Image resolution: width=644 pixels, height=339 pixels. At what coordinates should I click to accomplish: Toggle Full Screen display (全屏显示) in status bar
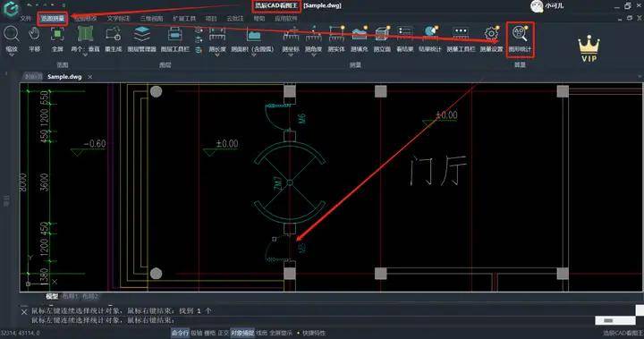coord(281,333)
